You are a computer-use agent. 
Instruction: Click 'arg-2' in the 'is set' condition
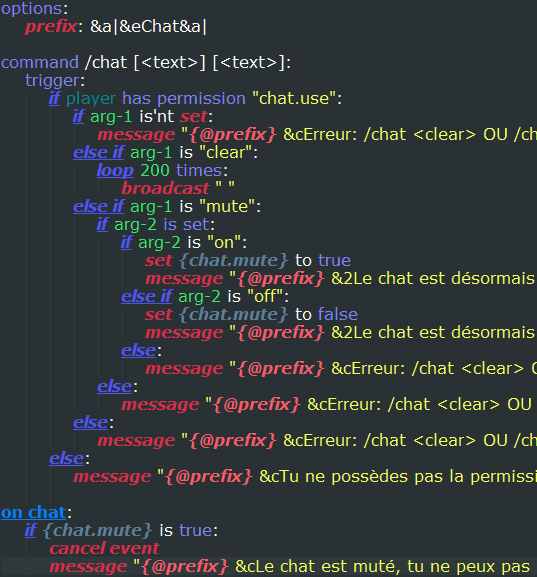point(135,225)
